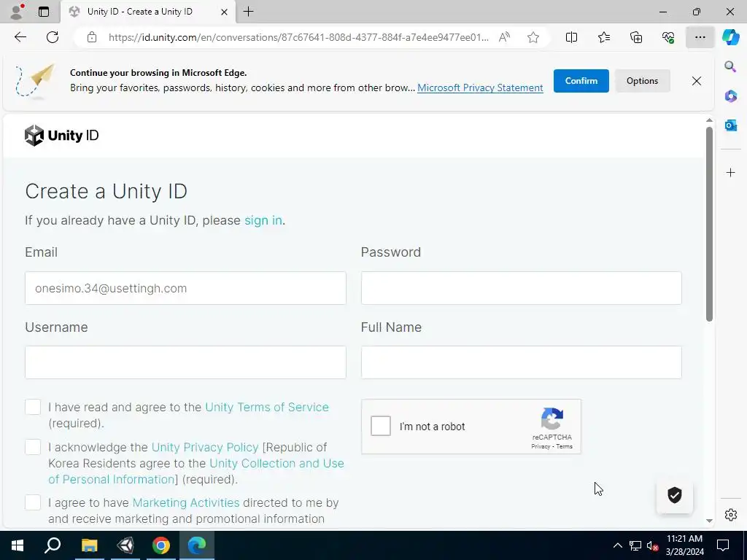The height and width of the screenshot is (560, 747).
Task: Focus the Password input field
Action: 521,288
